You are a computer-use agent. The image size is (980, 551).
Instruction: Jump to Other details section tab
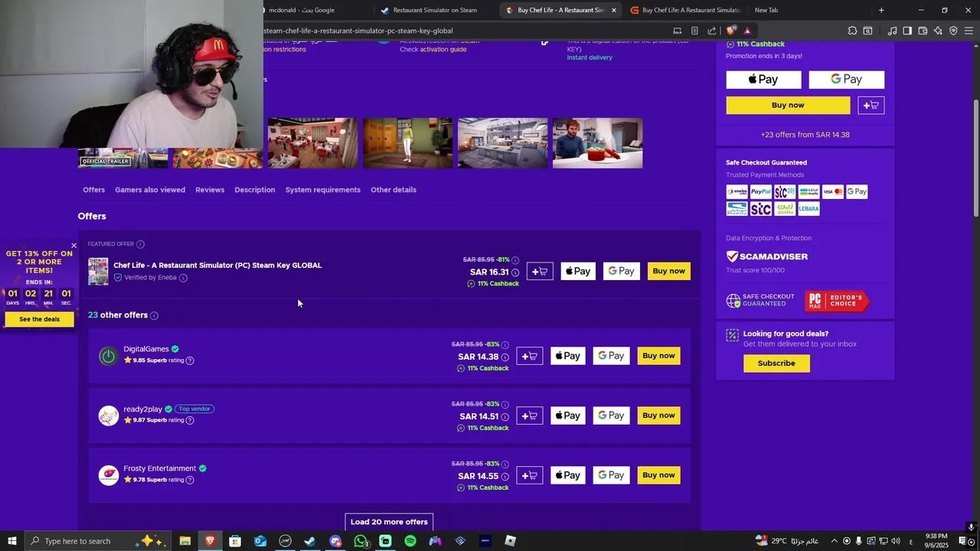(x=394, y=190)
